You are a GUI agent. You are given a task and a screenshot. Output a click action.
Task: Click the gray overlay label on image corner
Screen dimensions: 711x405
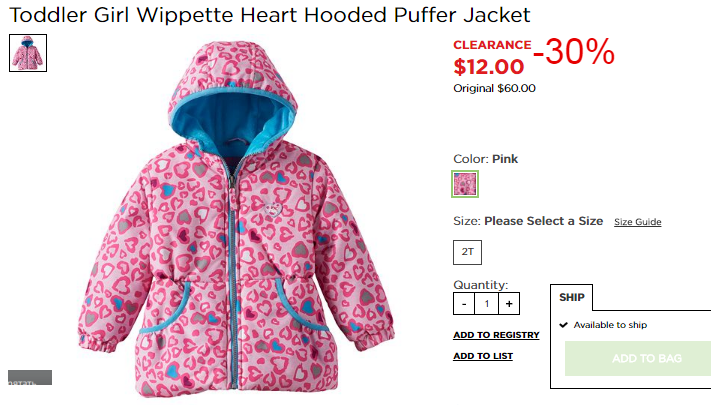[x=30, y=377]
